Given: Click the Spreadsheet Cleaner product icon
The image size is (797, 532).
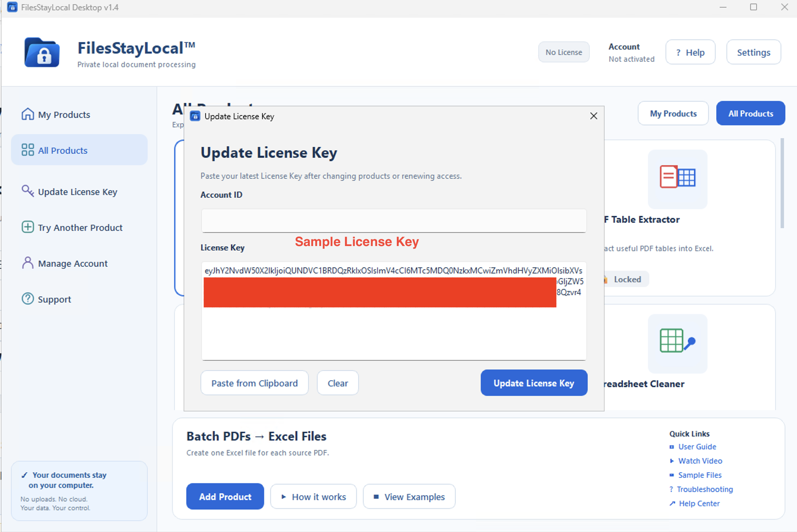Looking at the screenshot, I should (677, 343).
